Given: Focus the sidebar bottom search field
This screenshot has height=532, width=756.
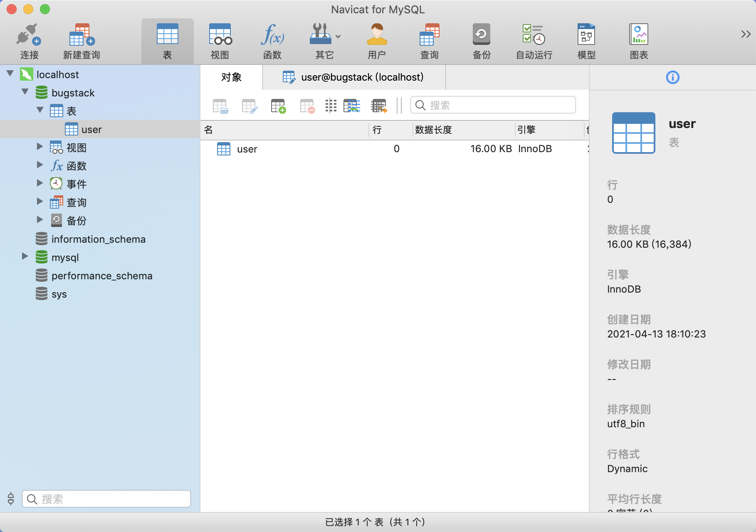Looking at the screenshot, I should coord(106,499).
